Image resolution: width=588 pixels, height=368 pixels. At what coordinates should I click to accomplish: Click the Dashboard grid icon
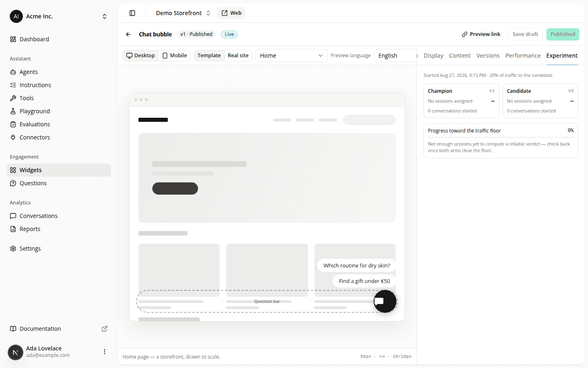(x=13, y=39)
